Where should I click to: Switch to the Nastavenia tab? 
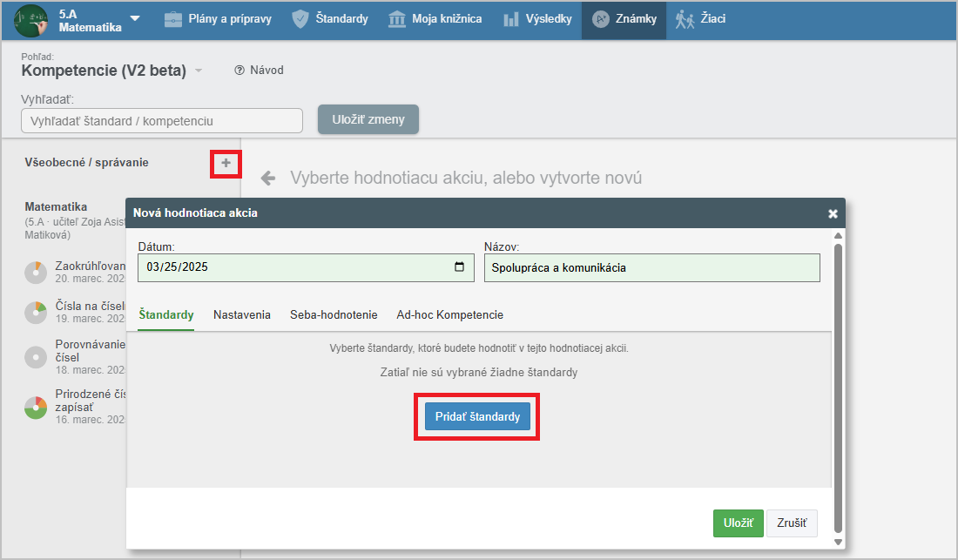242,314
